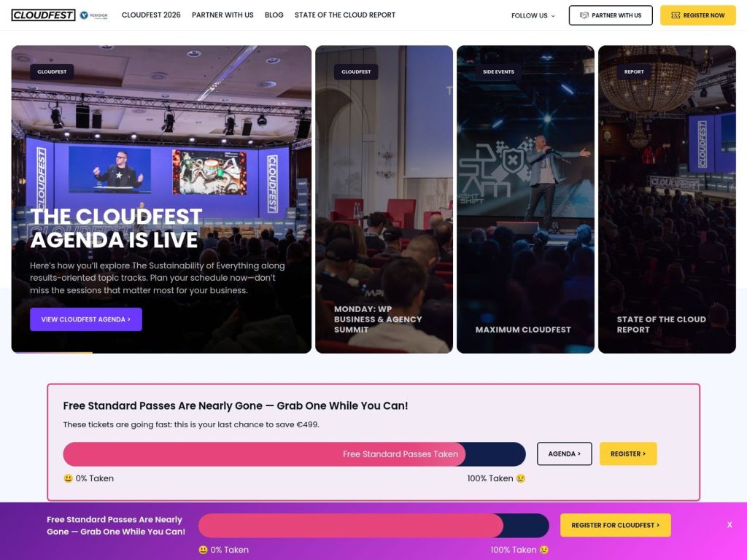The image size is (747, 560).
Task: Open State of the Cloud Report nav link
Action: tap(344, 15)
